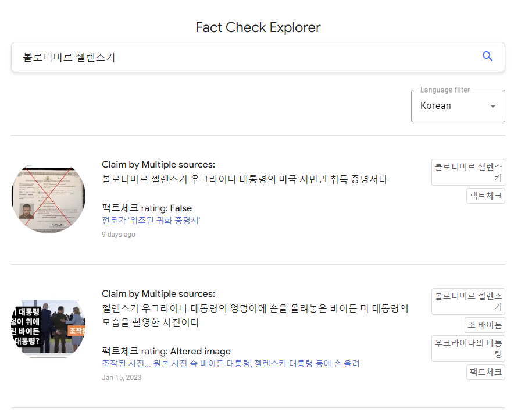Select the 팩트체크 tag on first result
The image size is (532, 415).
pyautogui.click(x=485, y=196)
